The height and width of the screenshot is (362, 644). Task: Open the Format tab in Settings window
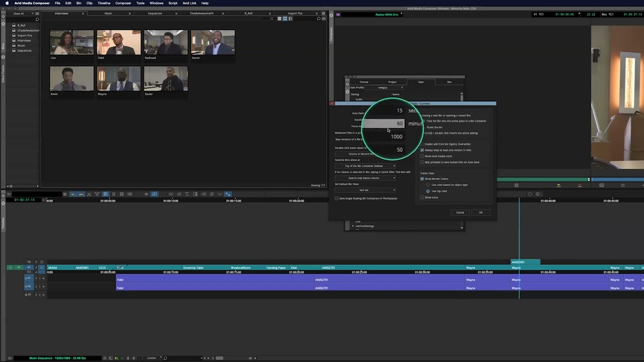(364, 82)
